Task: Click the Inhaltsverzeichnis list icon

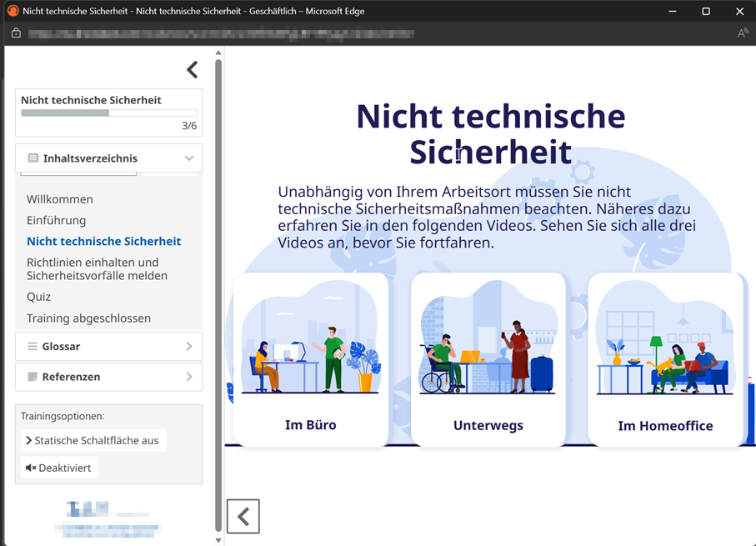Action: (x=33, y=158)
